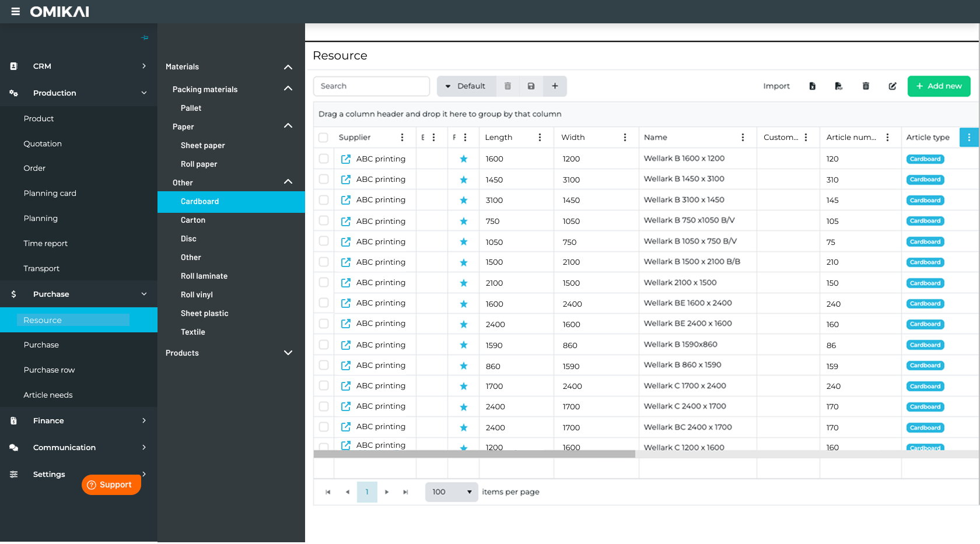Open the Length column options menu
Viewport: 980px width, 544px height.
pyautogui.click(x=540, y=138)
